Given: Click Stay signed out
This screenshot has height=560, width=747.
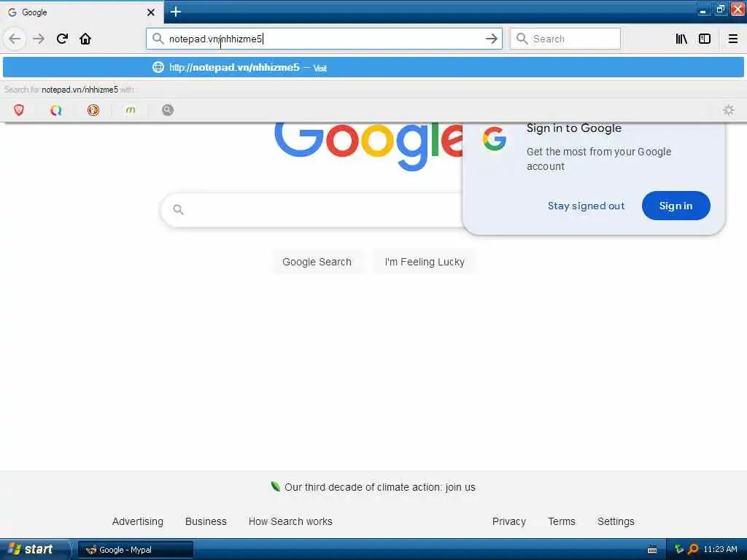Looking at the screenshot, I should (586, 206).
